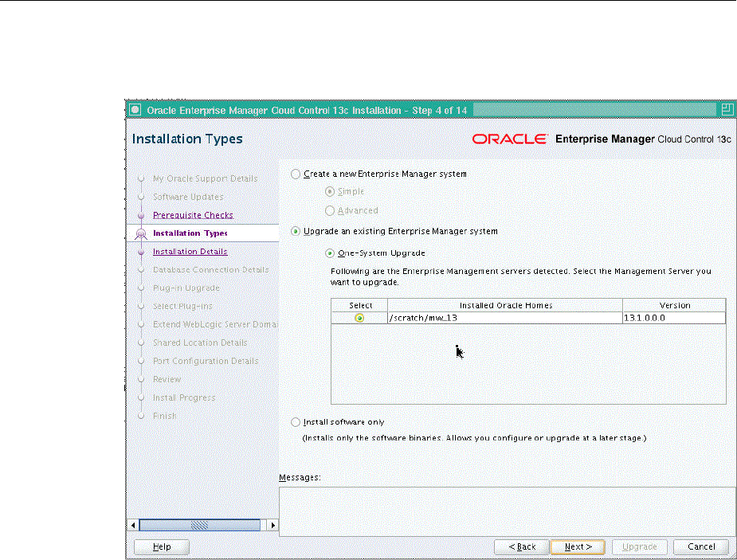The width and height of the screenshot is (737, 560).
Task: Choose the Advanced installation option
Action: [330, 210]
